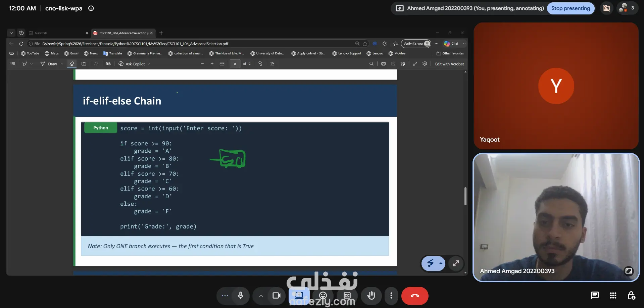This screenshot has height=308, width=644.
Task: Expand camera settings chevron beside camera button
Action: [x=261, y=296]
